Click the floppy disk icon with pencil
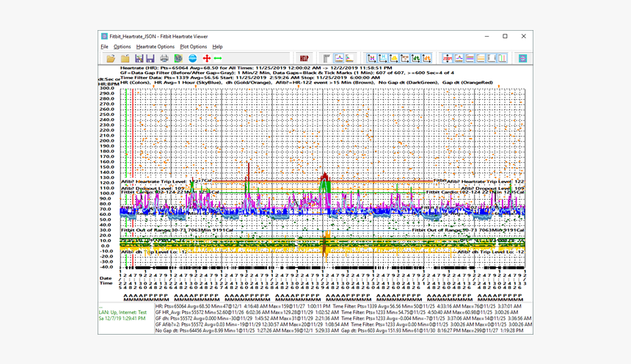 tap(139, 59)
